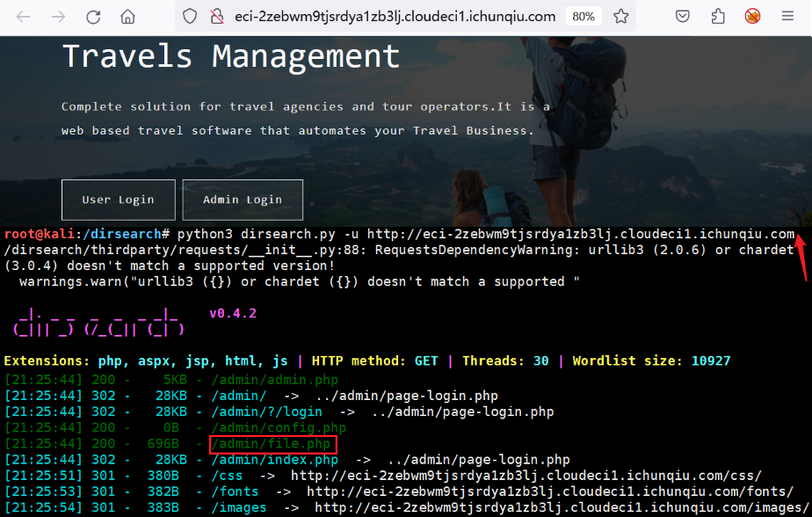This screenshot has width=812, height=517.
Task: Select the 0B size value
Action: tap(170, 428)
